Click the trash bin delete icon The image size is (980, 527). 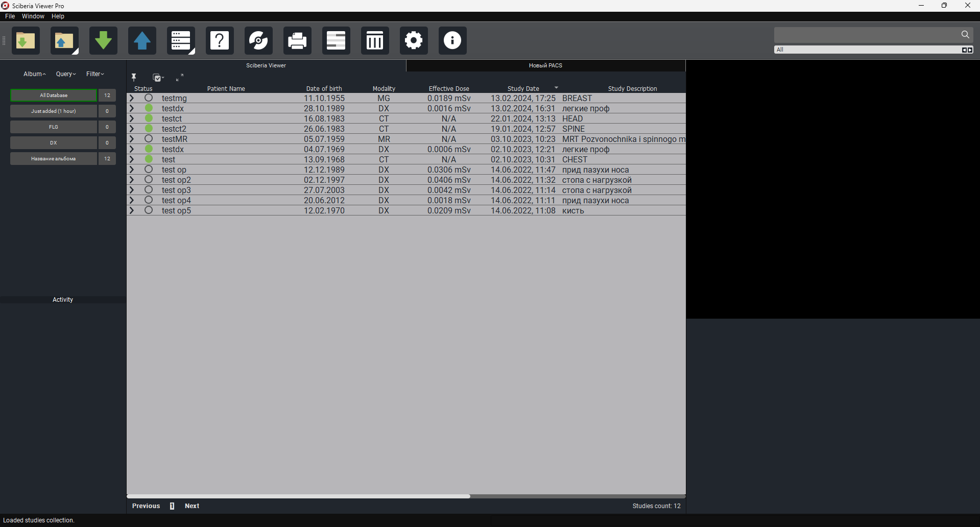coord(375,40)
